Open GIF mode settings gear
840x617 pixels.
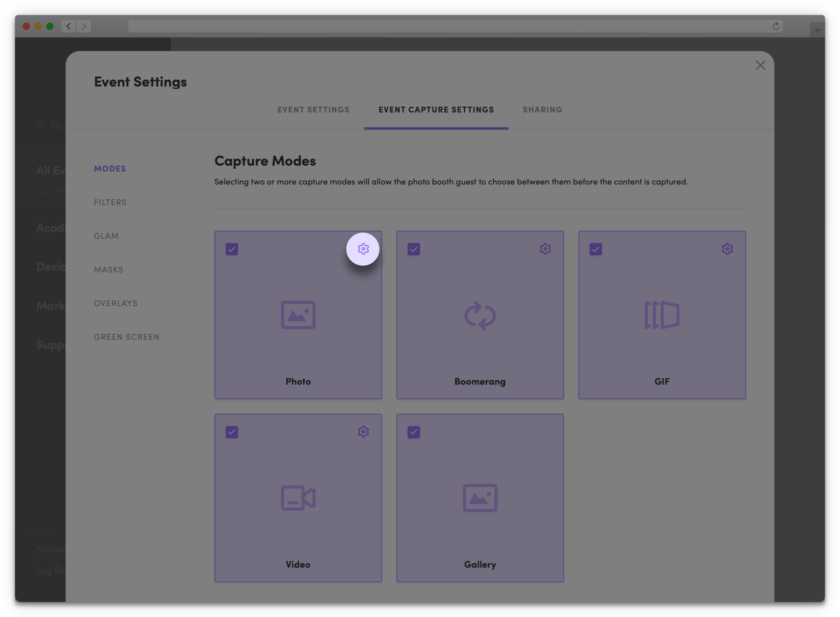[x=727, y=249]
